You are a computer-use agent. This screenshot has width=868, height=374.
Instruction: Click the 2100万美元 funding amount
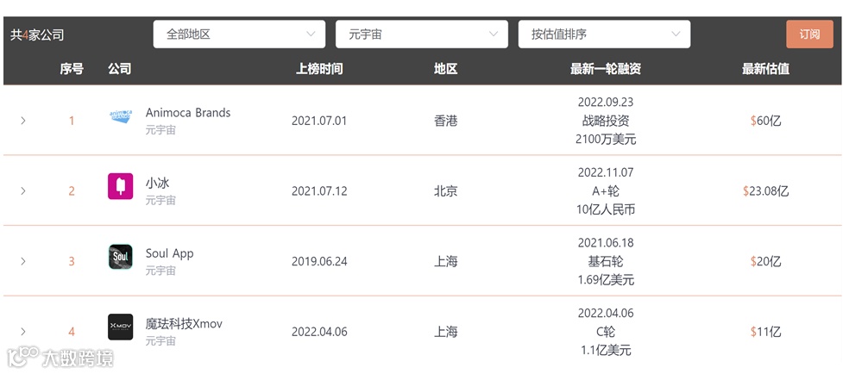coord(606,139)
